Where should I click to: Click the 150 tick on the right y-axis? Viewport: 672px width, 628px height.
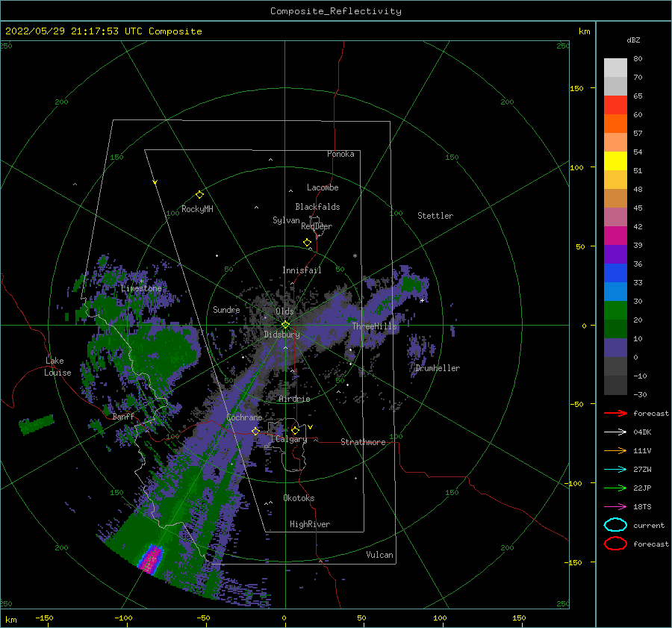(576, 88)
